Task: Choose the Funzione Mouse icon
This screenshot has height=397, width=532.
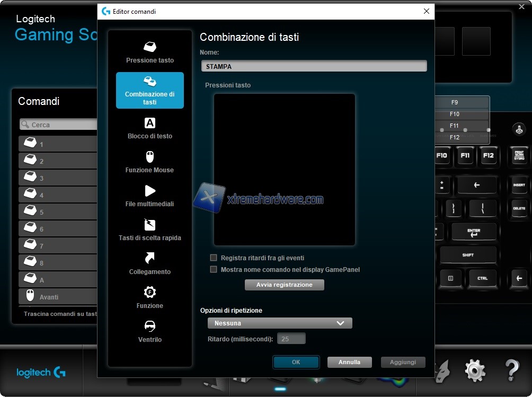Action: (150, 157)
